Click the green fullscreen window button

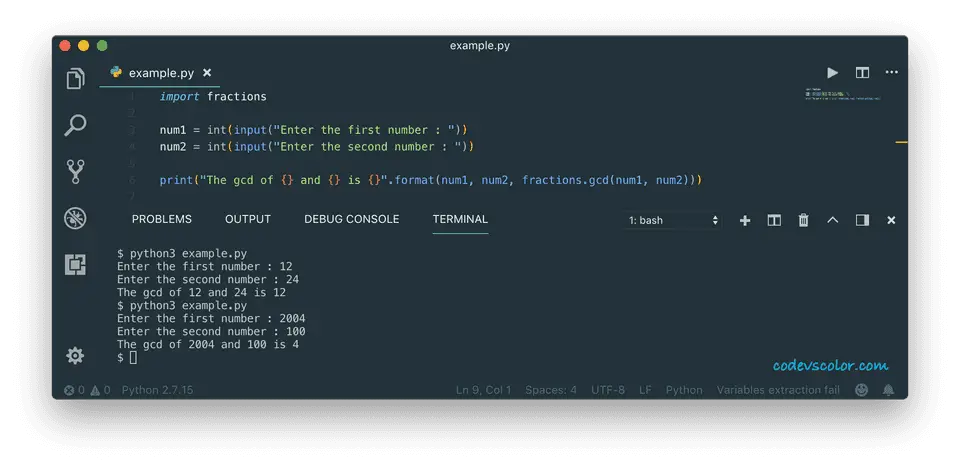(x=102, y=46)
